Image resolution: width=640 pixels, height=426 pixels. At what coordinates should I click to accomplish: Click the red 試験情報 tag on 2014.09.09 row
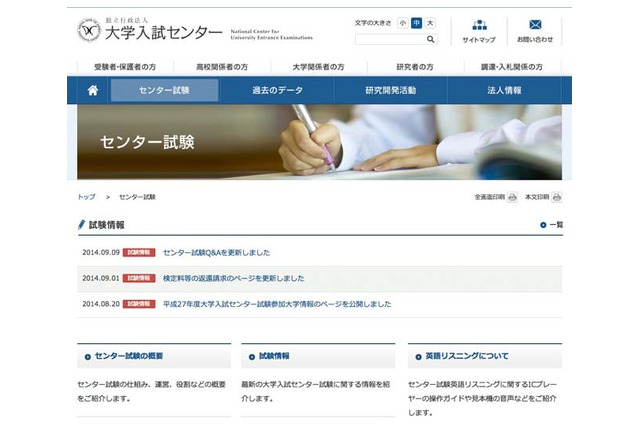point(139,253)
